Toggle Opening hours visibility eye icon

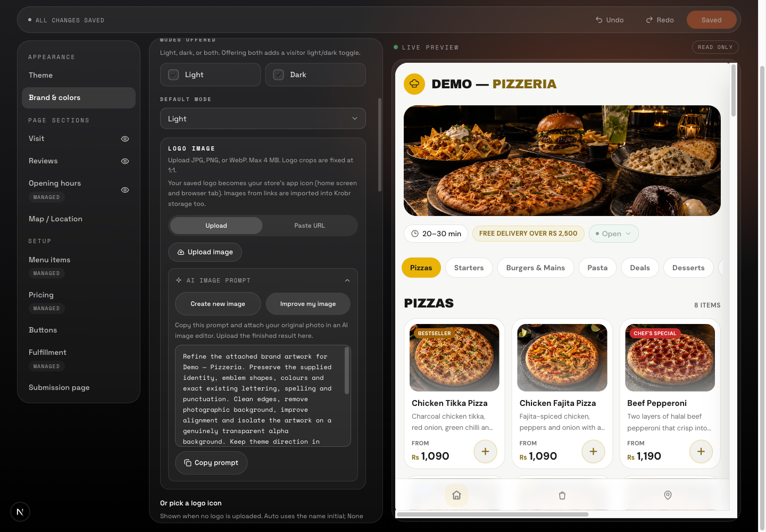click(x=125, y=190)
